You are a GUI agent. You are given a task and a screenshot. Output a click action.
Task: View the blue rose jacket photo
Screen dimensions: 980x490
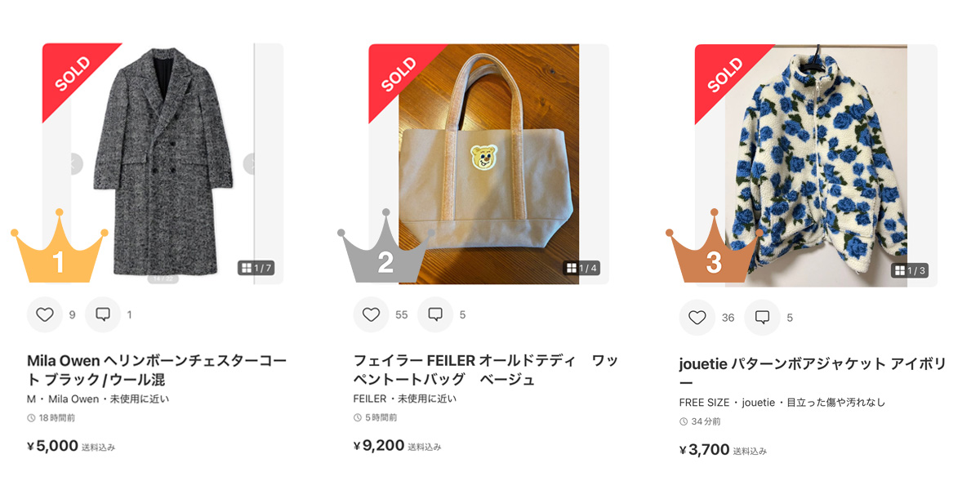[817, 165]
